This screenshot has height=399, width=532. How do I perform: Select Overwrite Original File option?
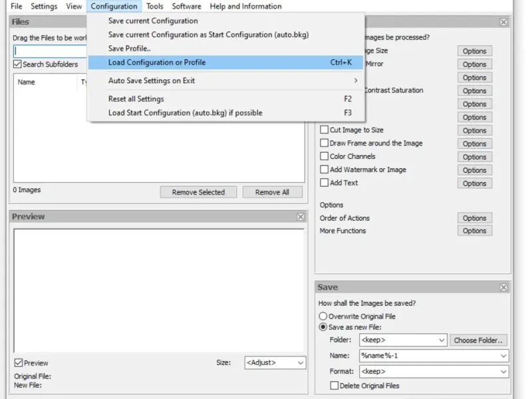click(323, 317)
